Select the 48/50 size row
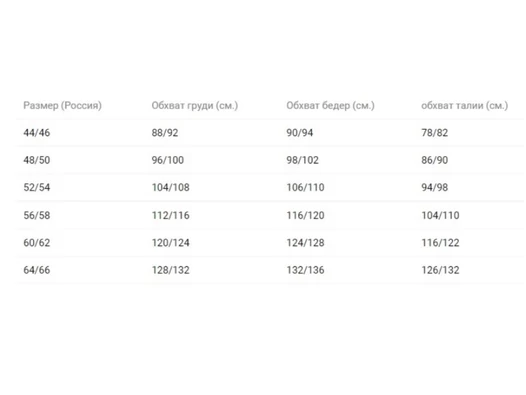 tap(270, 160)
